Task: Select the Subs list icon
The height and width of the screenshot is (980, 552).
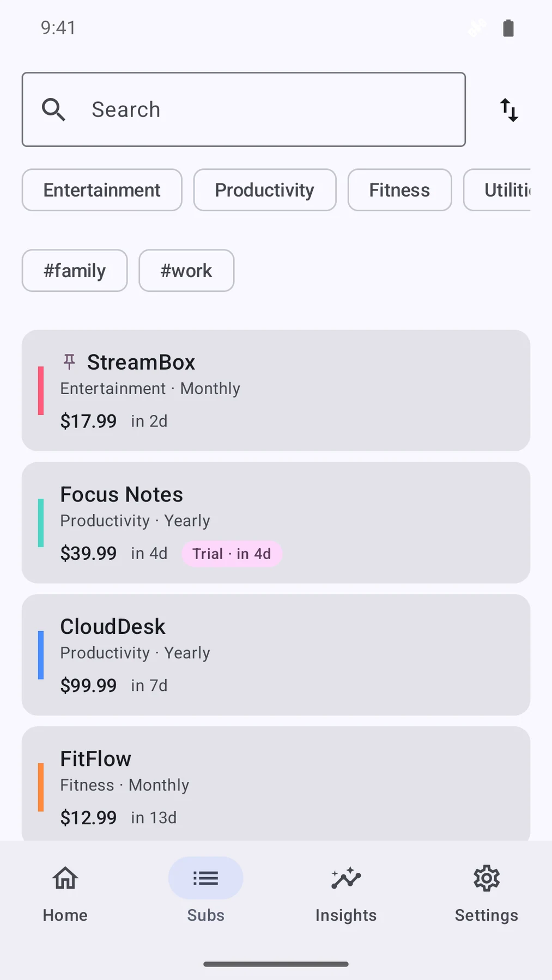Action: pyautogui.click(x=205, y=878)
